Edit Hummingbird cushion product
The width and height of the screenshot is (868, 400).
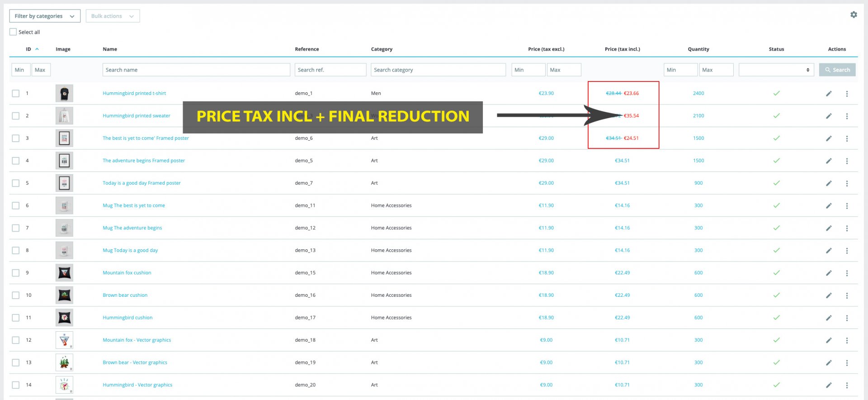pos(829,318)
